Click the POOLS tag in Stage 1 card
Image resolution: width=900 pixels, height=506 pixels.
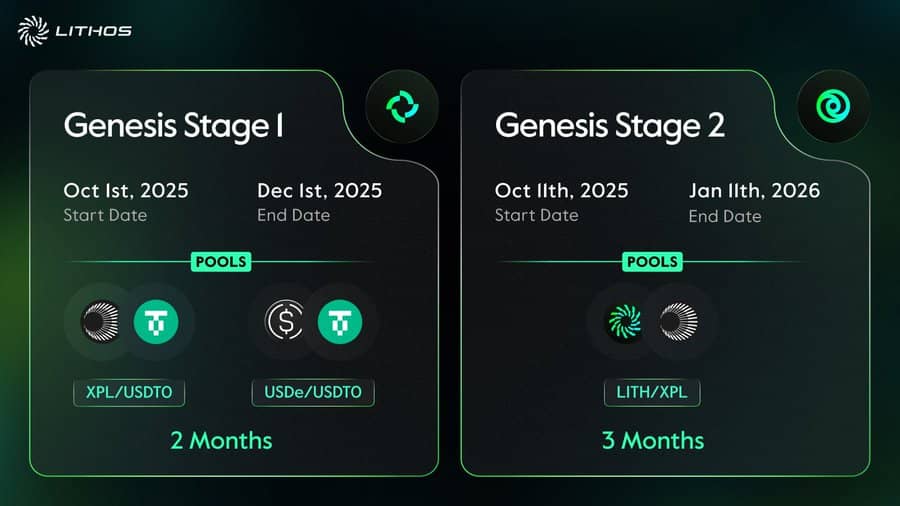click(222, 262)
